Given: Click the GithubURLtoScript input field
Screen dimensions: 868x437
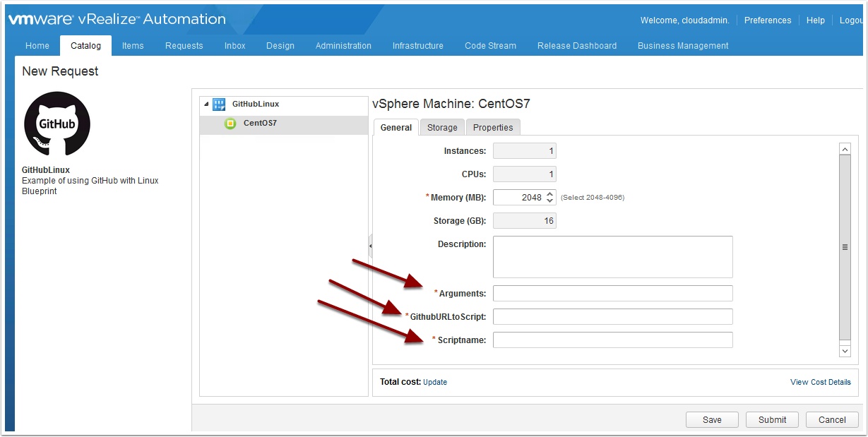Looking at the screenshot, I should pyautogui.click(x=613, y=316).
